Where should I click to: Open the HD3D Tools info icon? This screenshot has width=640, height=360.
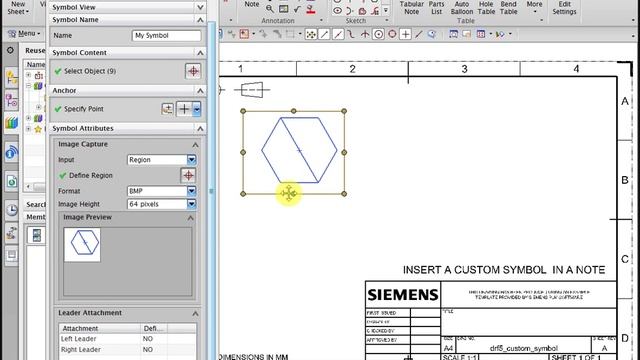pos(12,153)
